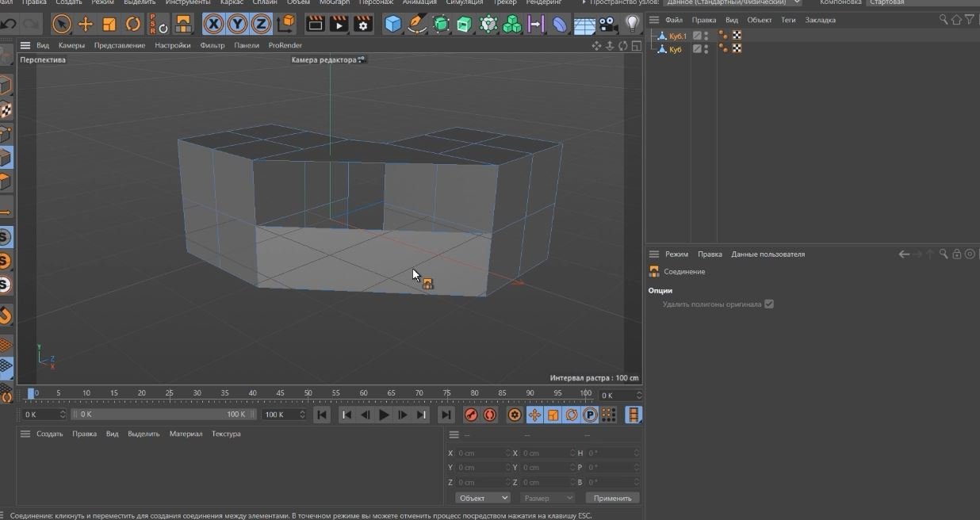
Task: Open viewport hamburger menu next to 'Вид'
Action: 25,45
